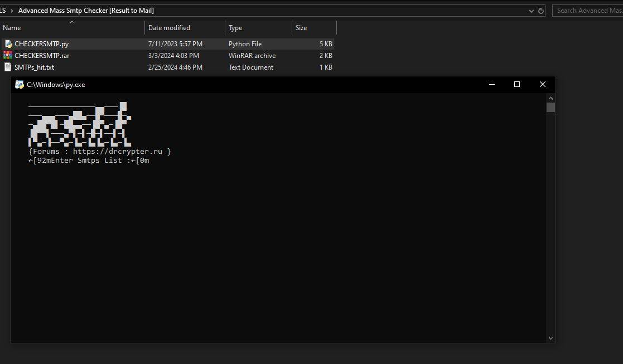Click the 1 KB size cell
Viewport: 623px width, 364px height.
[x=326, y=67]
